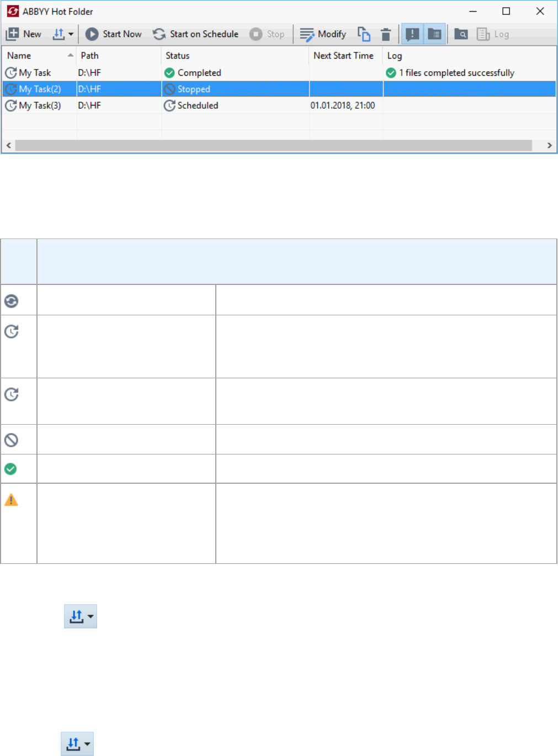Click the Log column header
558x756 pixels.
tap(395, 56)
